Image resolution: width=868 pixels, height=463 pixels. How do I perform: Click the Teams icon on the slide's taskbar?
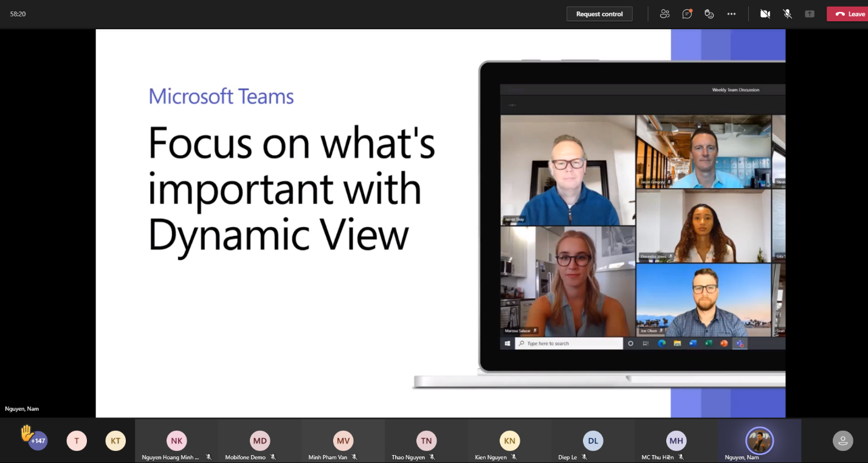[740, 343]
